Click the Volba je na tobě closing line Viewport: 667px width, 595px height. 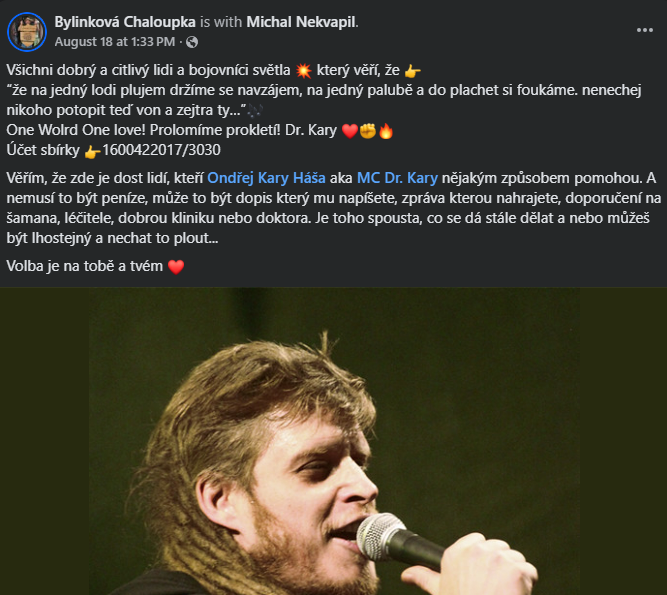[95, 266]
